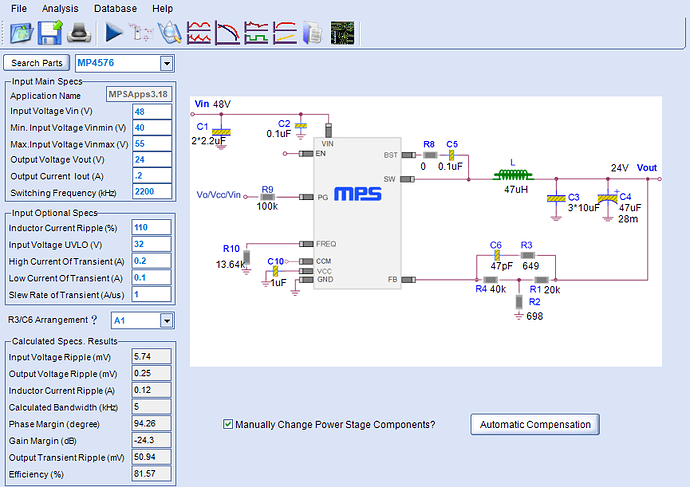
Task: Click the MPS logo on the chip
Action: tap(357, 194)
